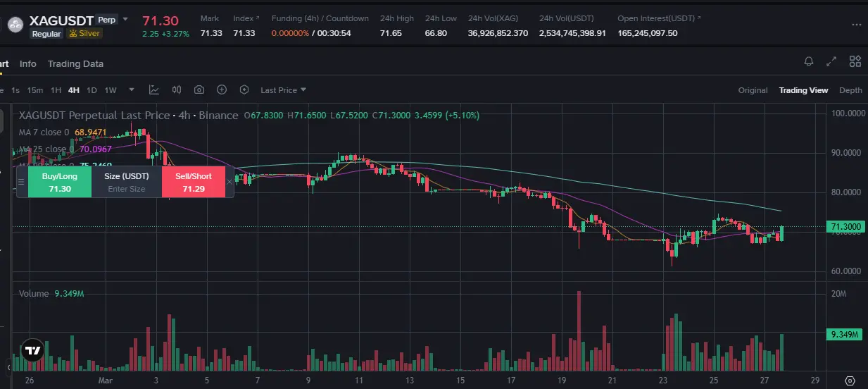Click the Buy/Long 71.30 button

point(60,182)
